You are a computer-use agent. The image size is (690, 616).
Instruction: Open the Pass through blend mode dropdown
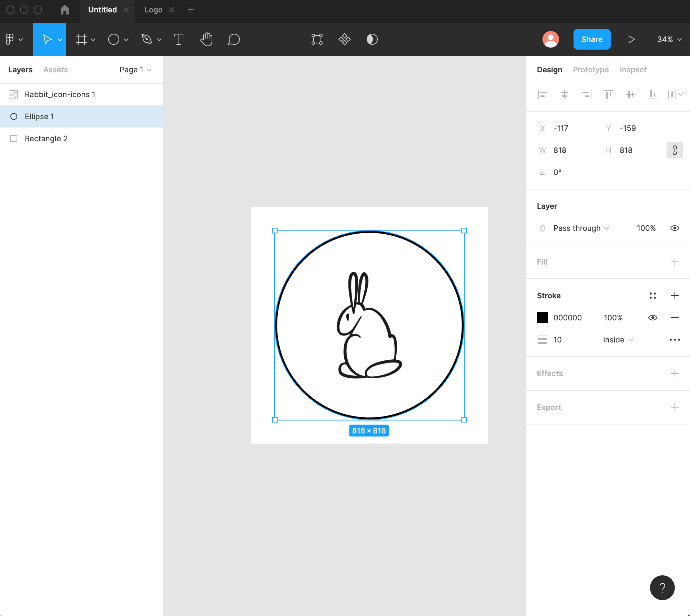[581, 228]
